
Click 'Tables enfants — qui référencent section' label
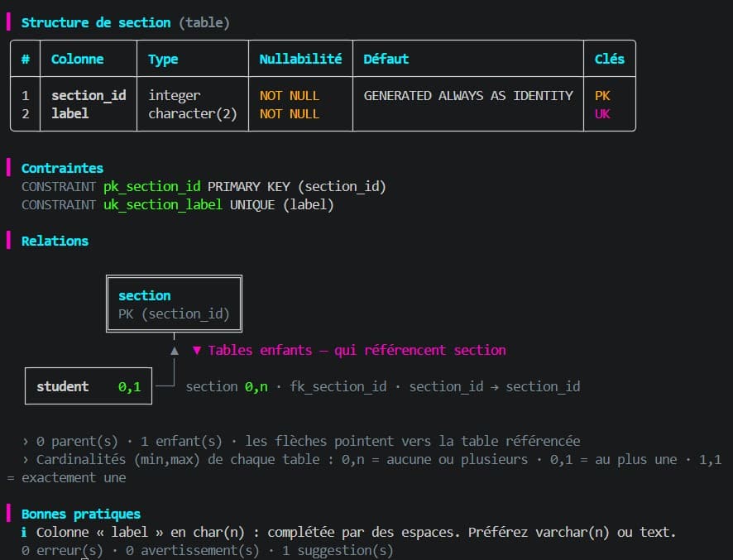pos(357,351)
